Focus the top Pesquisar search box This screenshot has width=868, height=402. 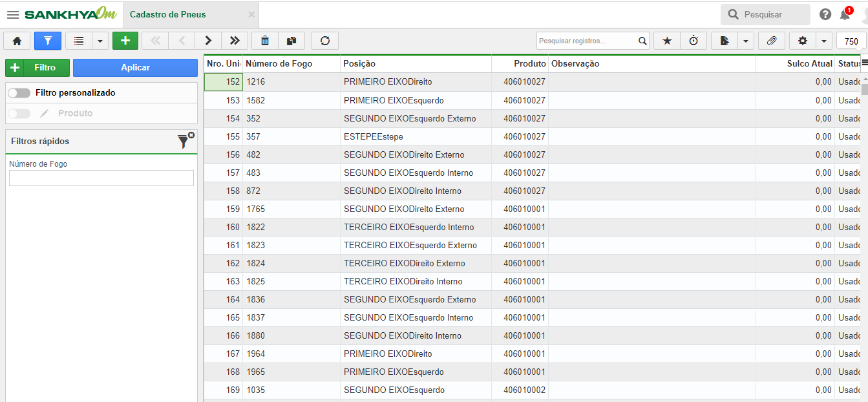click(765, 14)
